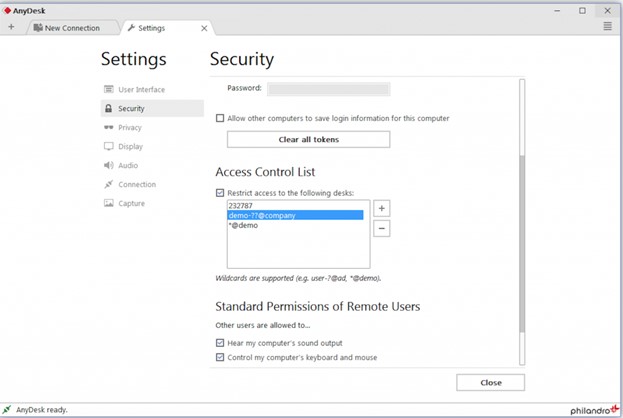623x418 pixels.
Task: Toggle Restrict access to following desks
Action: [220, 193]
